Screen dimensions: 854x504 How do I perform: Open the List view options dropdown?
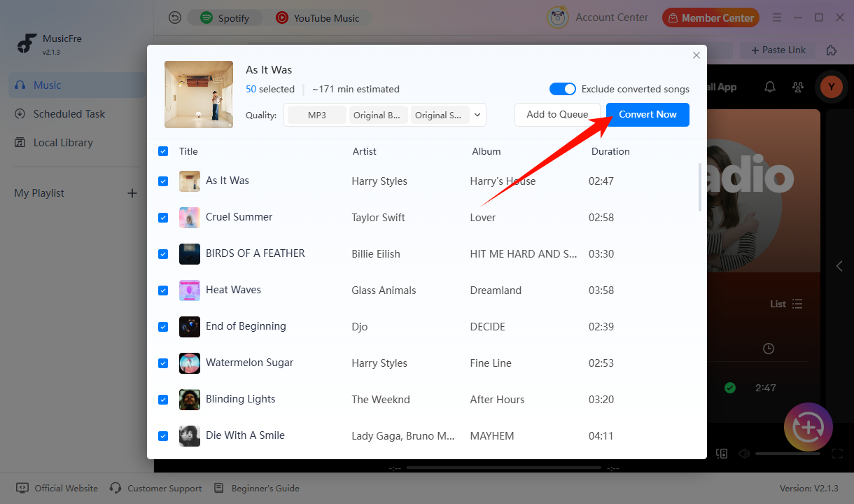point(786,304)
